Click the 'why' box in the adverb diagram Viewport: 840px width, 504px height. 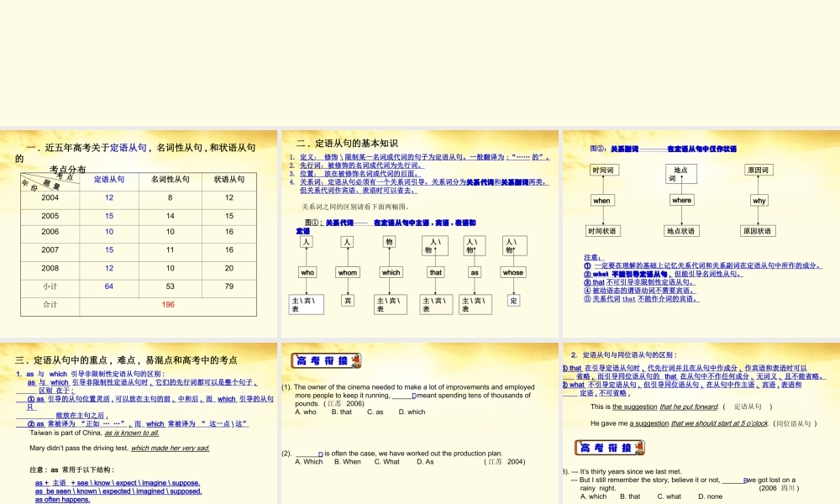(x=759, y=200)
